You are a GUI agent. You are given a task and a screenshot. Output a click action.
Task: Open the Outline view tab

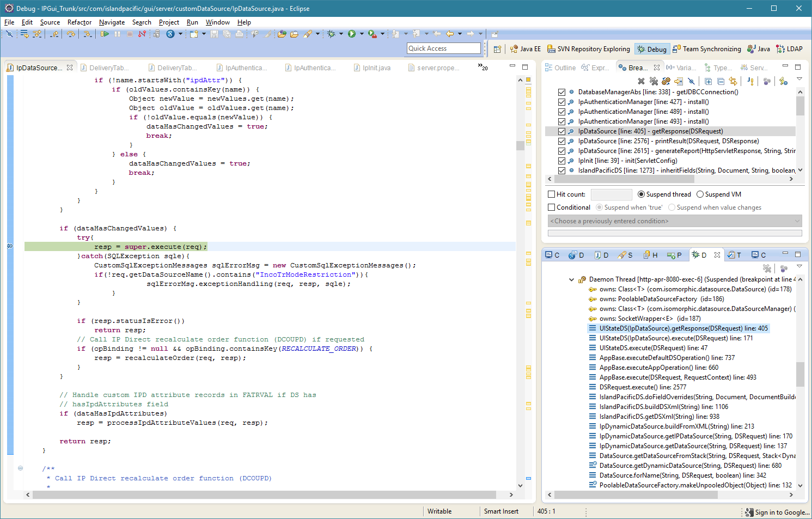click(560, 68)
